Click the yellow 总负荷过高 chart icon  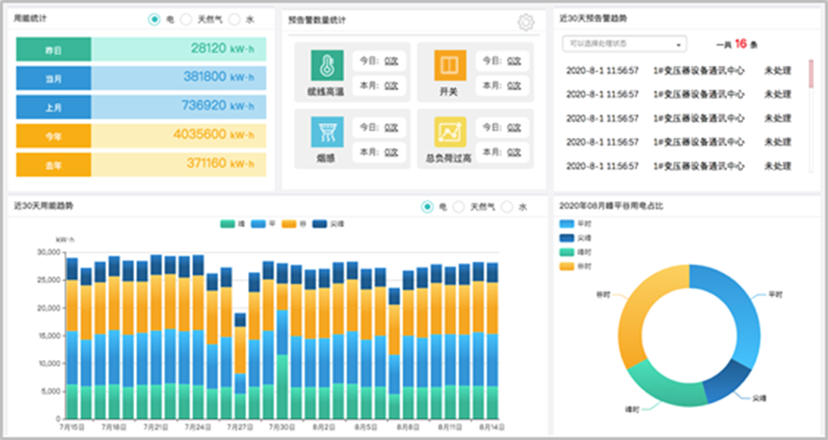click(450, 133)
